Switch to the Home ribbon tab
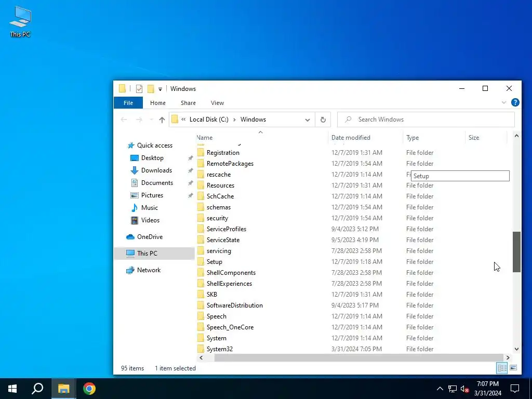The width and height of the screenshot is (532, 399). tap(158, 103)
